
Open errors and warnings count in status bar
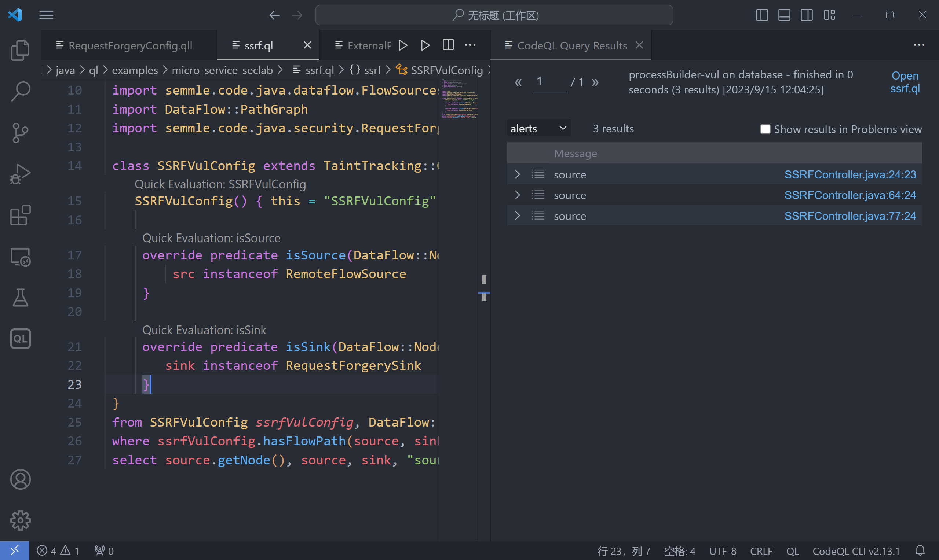click(x=58, y=551)
